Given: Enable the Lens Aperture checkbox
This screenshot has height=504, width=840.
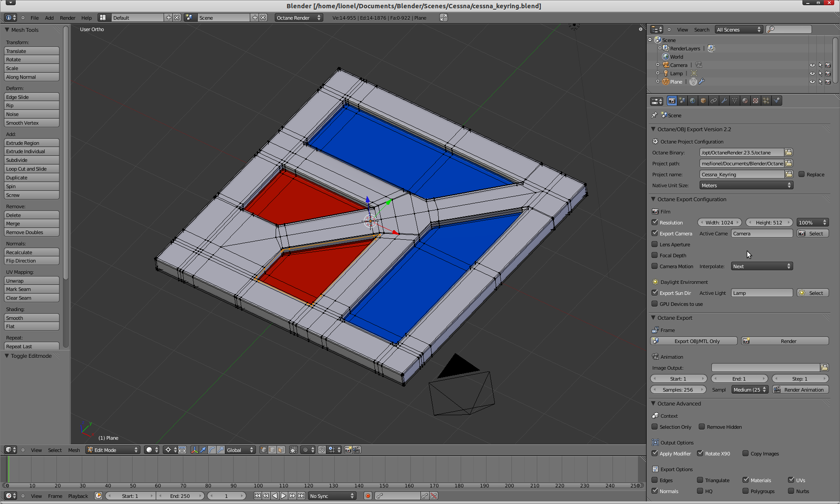Looking at the screenshot, I should 655,244.
